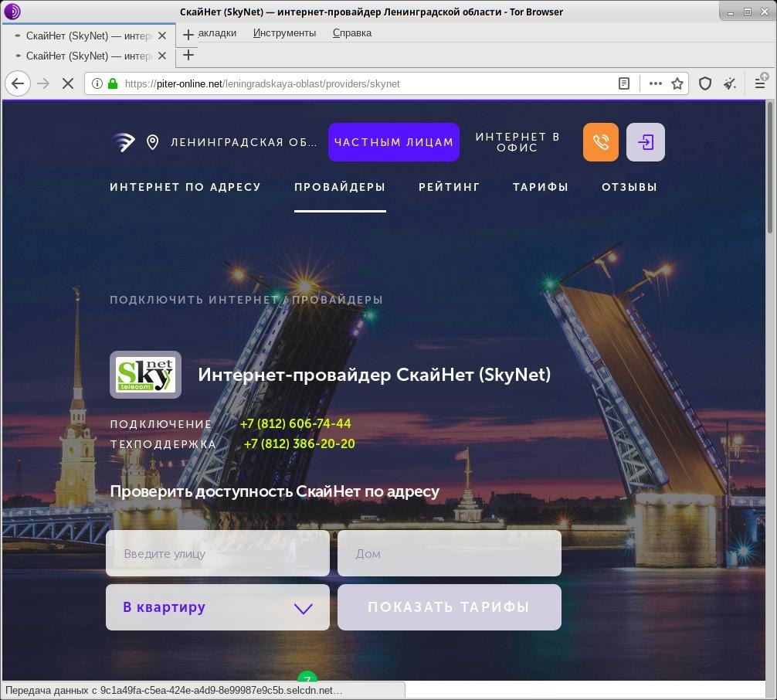Open new tab with lower plus button
The height and width of the screenshot is (700, 777).
[188, 55]
